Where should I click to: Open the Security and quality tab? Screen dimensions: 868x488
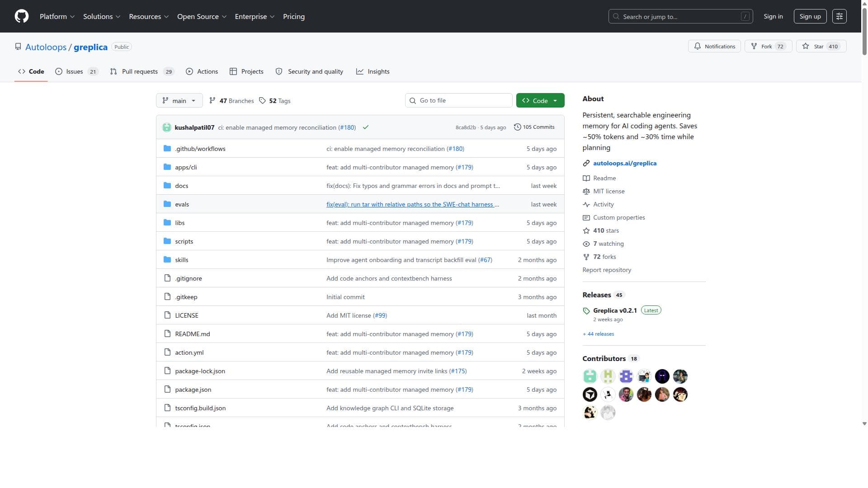(309, 71)
